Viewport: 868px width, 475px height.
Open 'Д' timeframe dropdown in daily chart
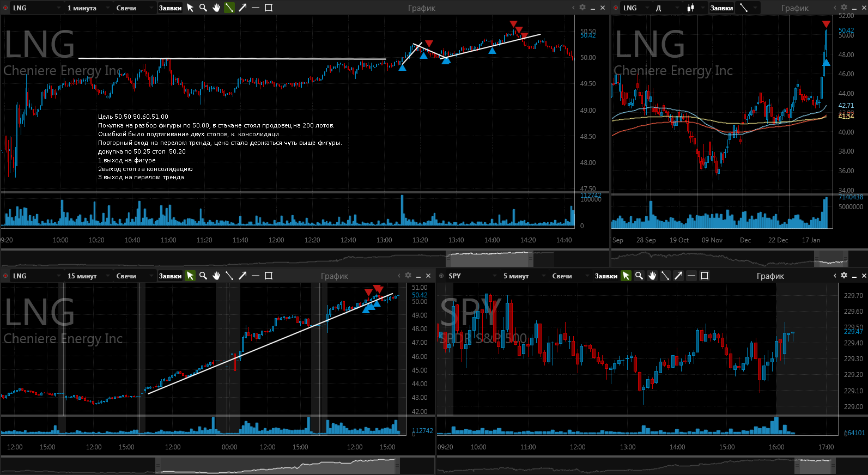(667, 8)
